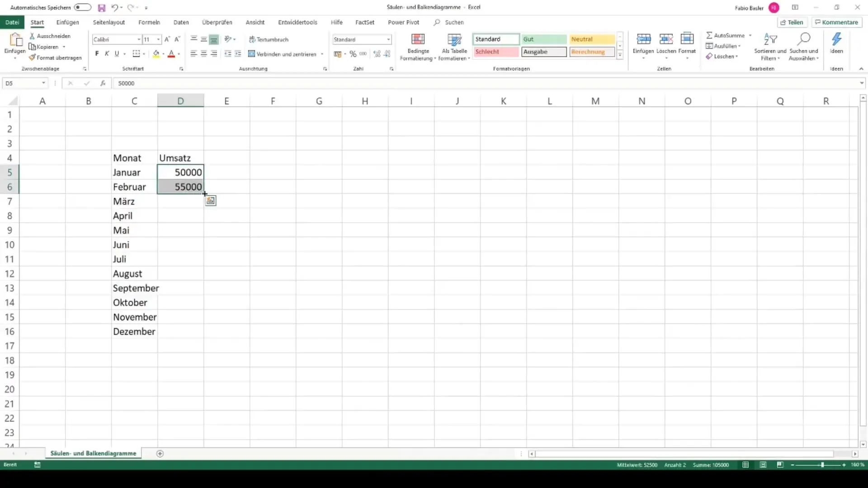
Task: Apply the Ausgabe cell style
Action: 544,52
